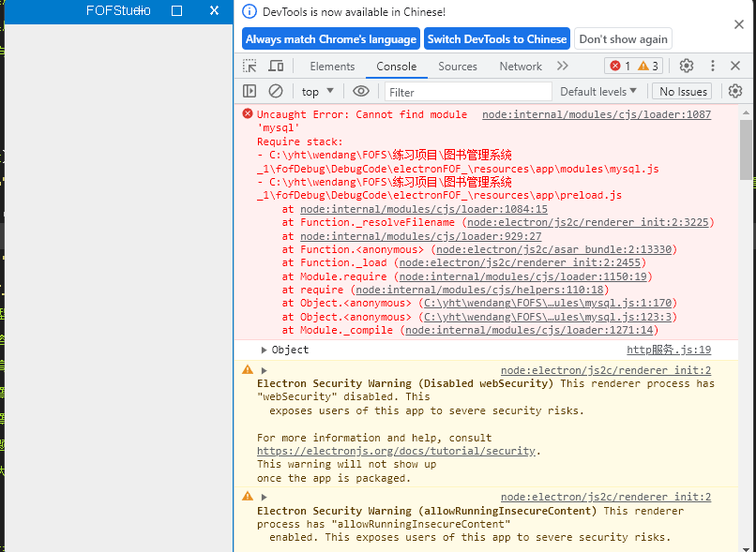This screenshot has height=552, width=756.
Task: Focus the console Filter input
Action: 468,92
